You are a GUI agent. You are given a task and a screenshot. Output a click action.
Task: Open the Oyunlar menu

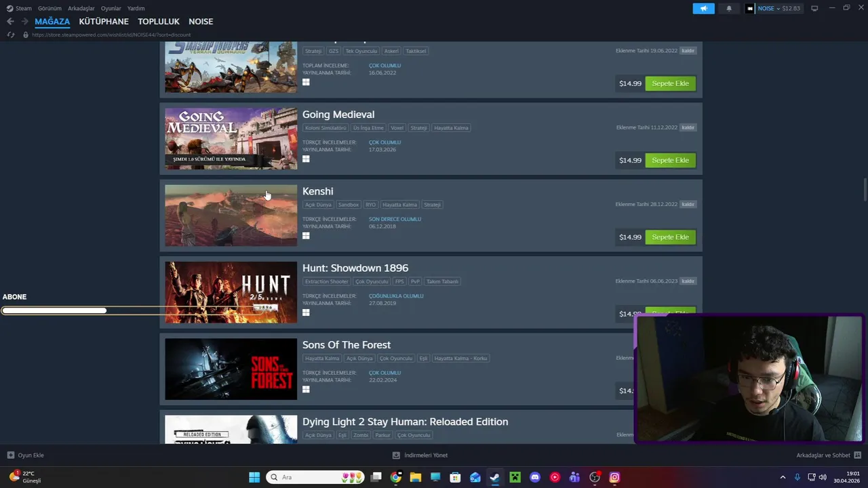pos(111,8)
